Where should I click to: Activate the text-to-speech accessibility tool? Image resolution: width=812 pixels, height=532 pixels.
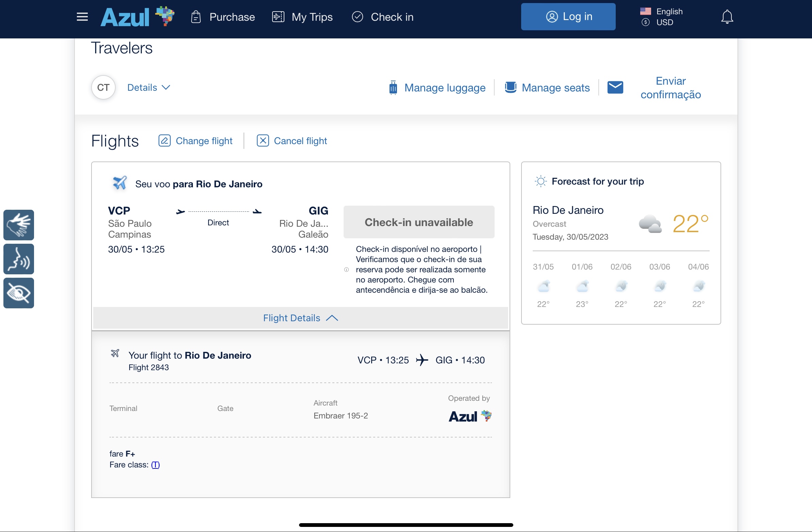19,259
